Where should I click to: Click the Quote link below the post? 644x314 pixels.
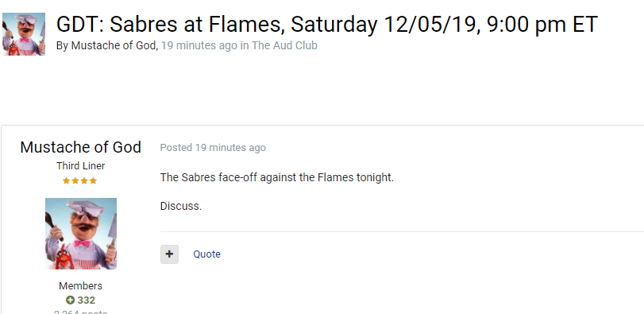click(x=207, y=254)
